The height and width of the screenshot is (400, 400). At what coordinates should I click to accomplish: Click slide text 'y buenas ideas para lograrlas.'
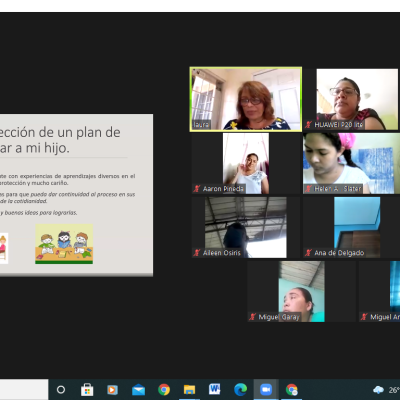39,212
